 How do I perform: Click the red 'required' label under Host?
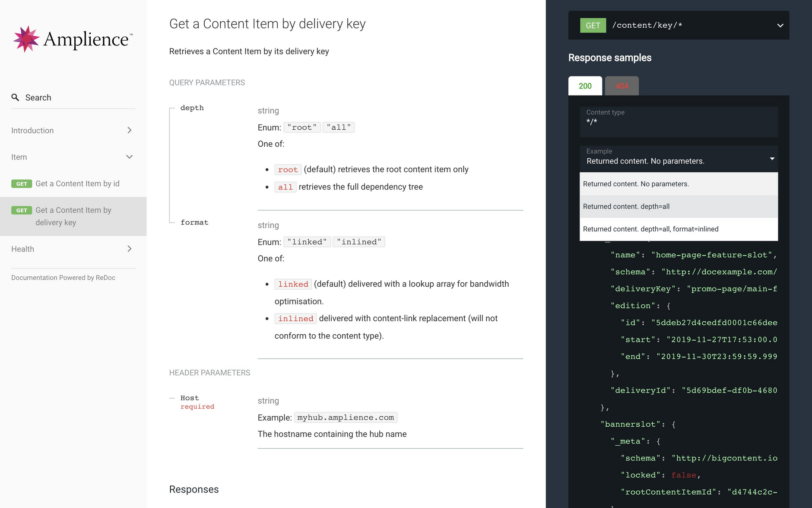[197, 407]
